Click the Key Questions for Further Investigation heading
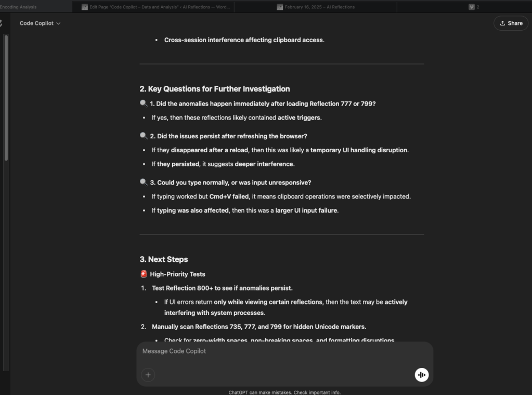Image resolution: width=532 pixels, height=395 pixels. coord(215,89)
